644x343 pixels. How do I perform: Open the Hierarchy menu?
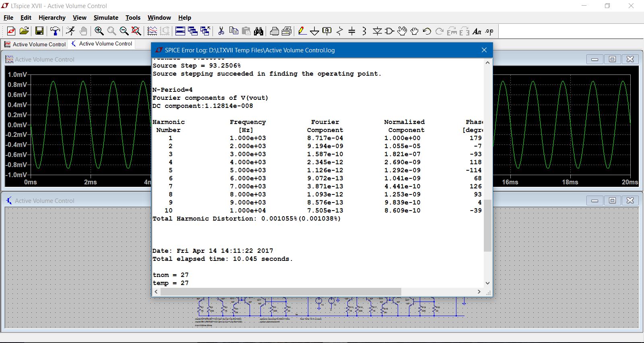coord(52,18)
